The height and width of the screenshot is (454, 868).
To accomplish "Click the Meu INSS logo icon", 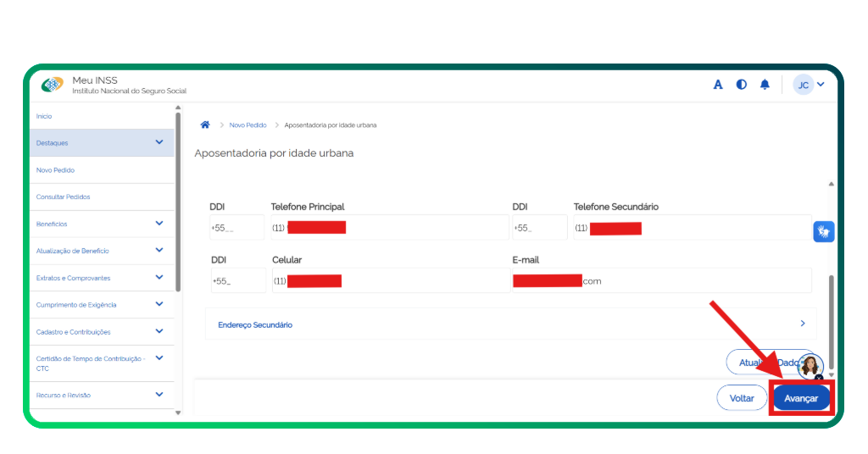I will point(53,86).
